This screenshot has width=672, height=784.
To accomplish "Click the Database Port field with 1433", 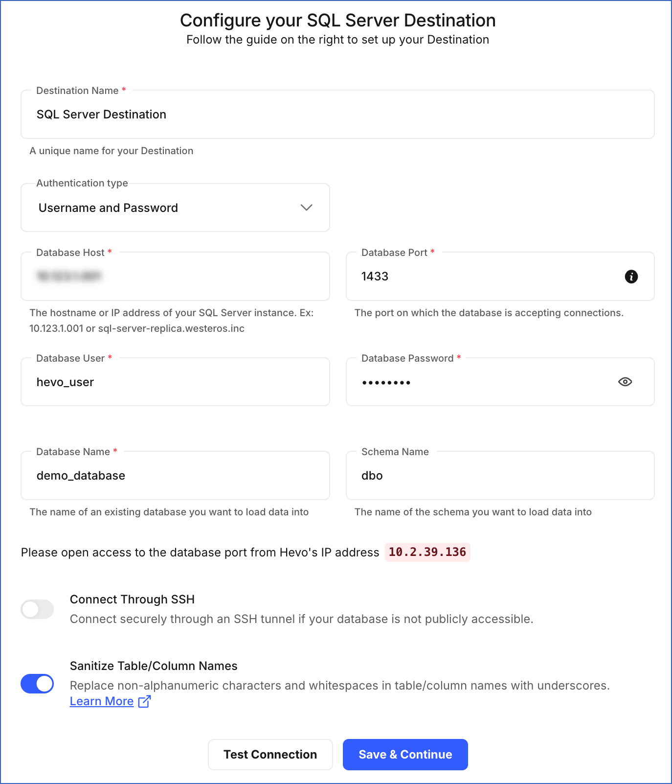I will point(500,277).
